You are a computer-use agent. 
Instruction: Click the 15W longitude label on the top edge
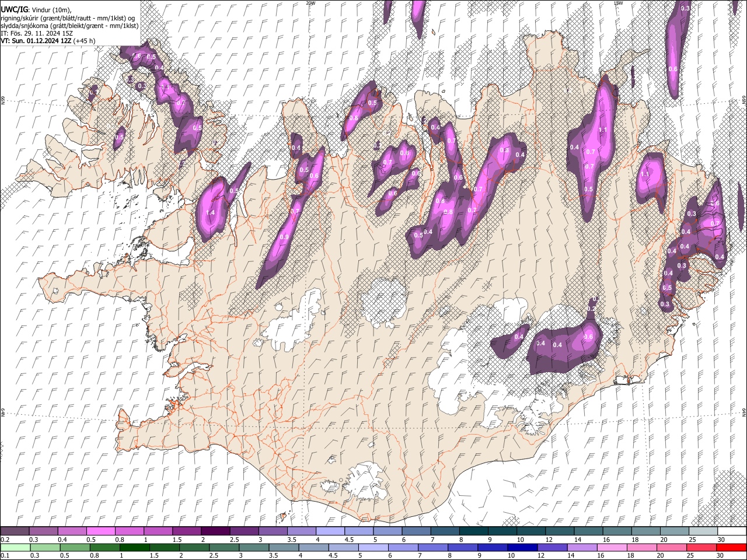(618, 3)
